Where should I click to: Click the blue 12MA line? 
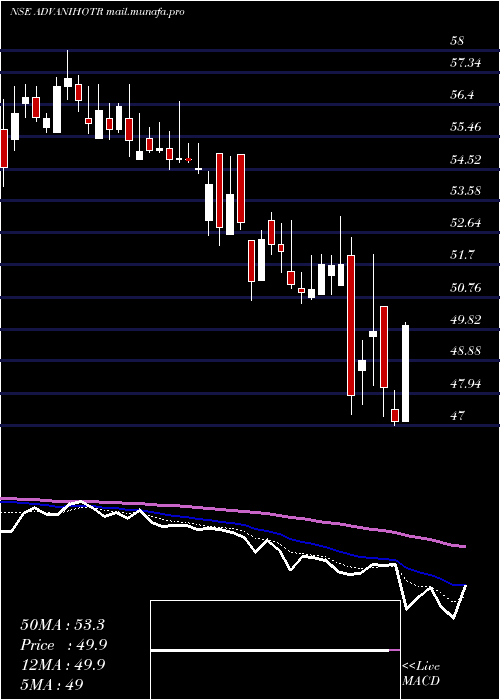[232, 525]
